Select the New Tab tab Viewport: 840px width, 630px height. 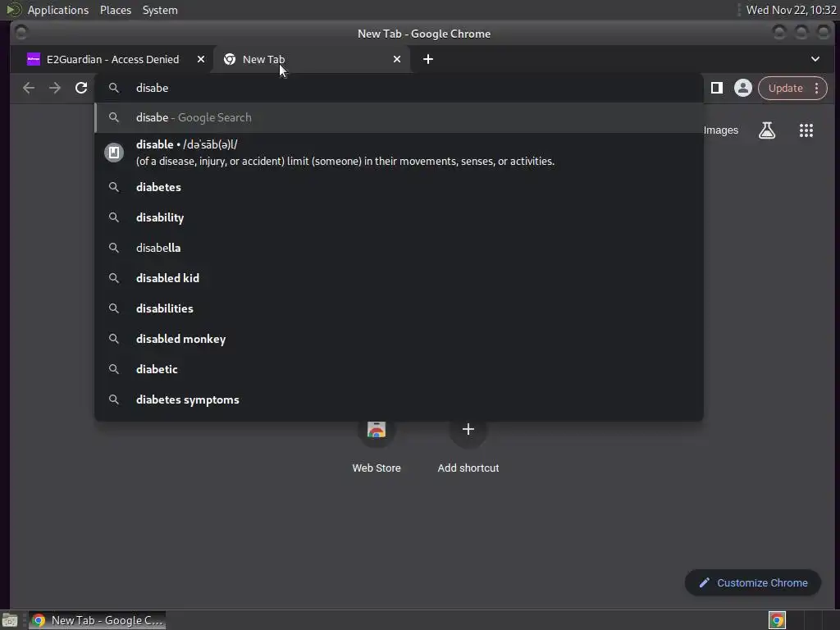[312, 59]
